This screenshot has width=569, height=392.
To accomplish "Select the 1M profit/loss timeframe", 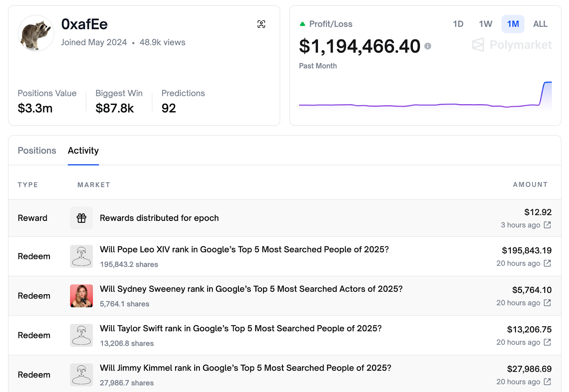I will pos(513,24).
